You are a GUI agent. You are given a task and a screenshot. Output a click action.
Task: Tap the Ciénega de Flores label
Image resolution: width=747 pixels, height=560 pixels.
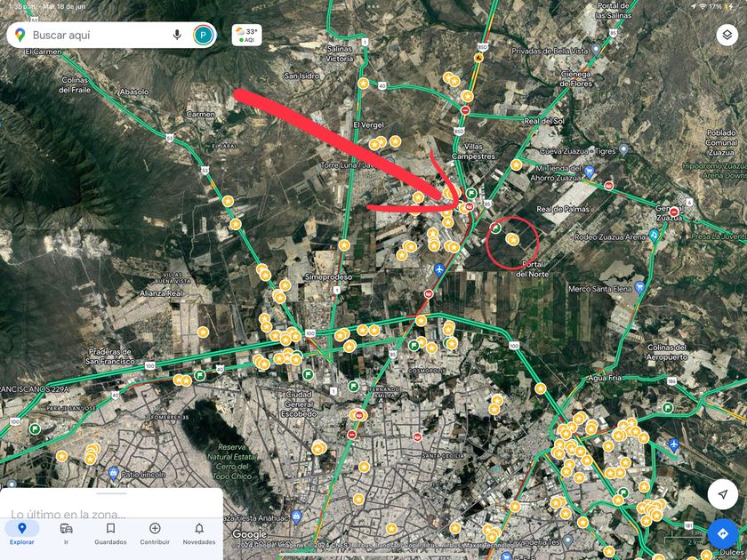576,79
